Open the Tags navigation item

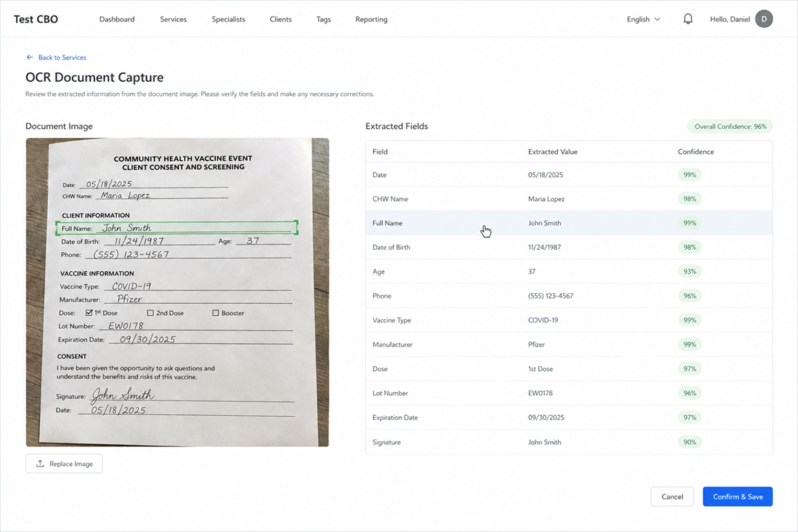[324, 19]
